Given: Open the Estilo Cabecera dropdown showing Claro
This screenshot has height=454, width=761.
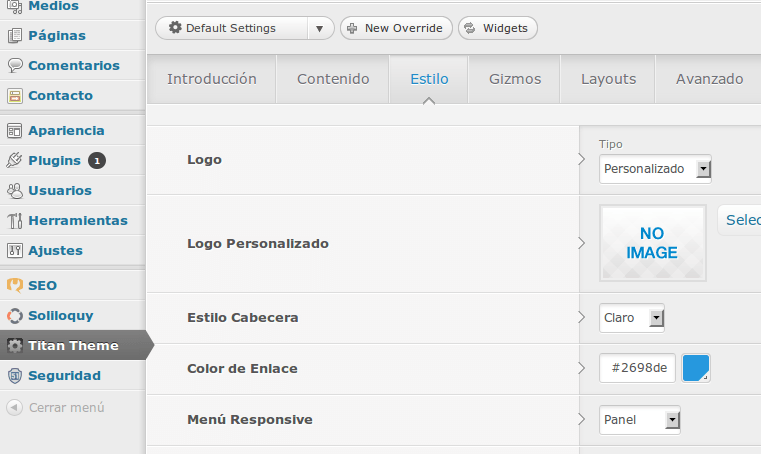Looking at the screenshot, I should (632, 318).
